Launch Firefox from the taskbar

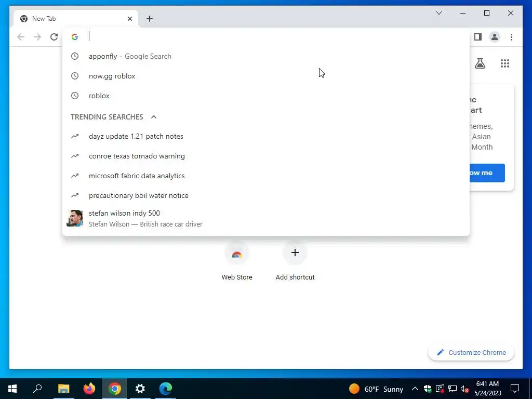(x=89, y=389)
